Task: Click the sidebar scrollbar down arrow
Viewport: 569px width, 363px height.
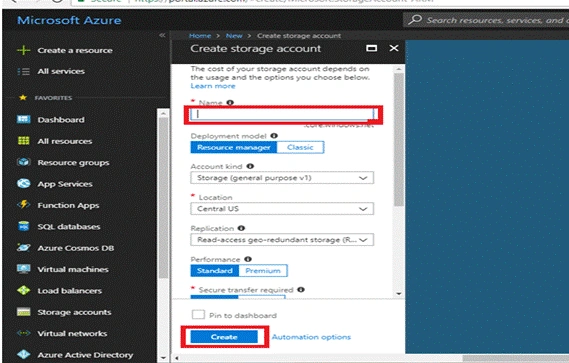Action: click(163, 358)
